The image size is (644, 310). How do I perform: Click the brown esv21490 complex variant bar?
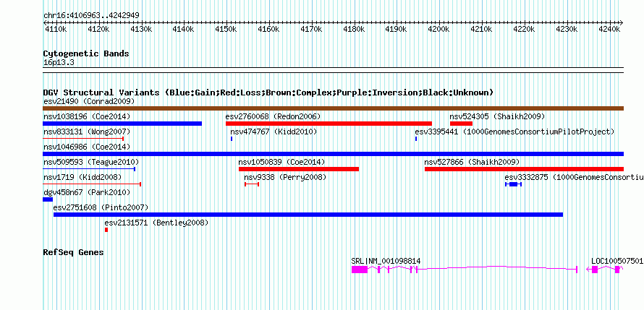tap(333, 108)
